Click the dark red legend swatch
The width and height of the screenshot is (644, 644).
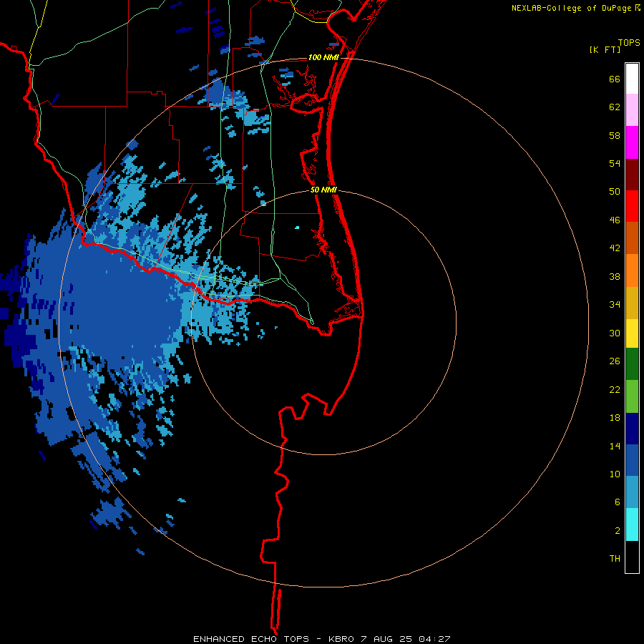click(632, 175)
